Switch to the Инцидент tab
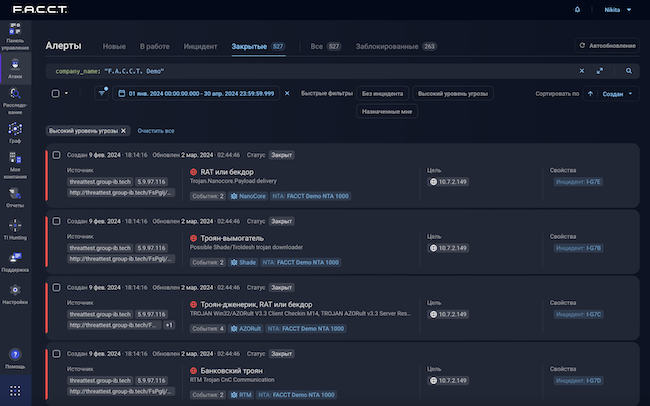The height and width of the screenshot is (406, 650). pyautogui.click(x=200, y=46)
